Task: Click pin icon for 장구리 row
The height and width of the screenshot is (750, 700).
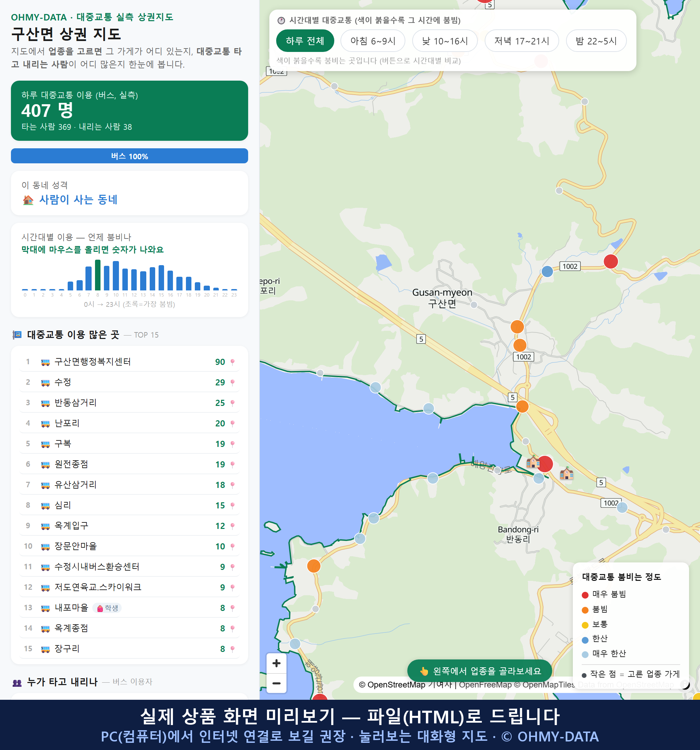Action: pos(232,649)
